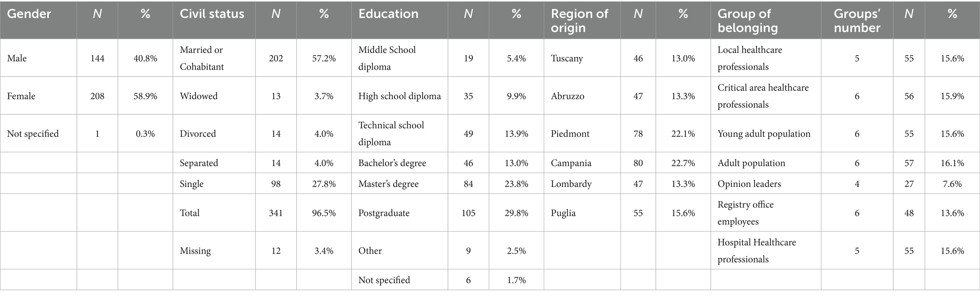Select the Female percentage value 58.9%

click(x=145, y=96)
